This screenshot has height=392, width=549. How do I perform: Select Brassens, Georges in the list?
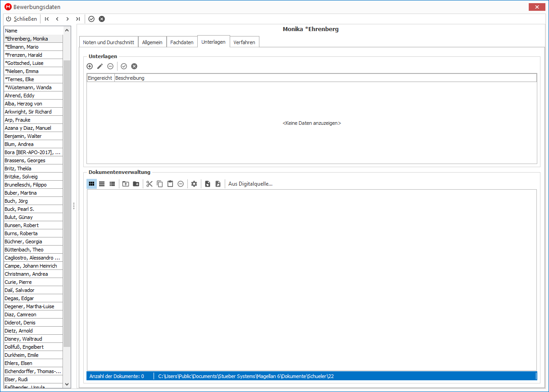click(33, 160)
